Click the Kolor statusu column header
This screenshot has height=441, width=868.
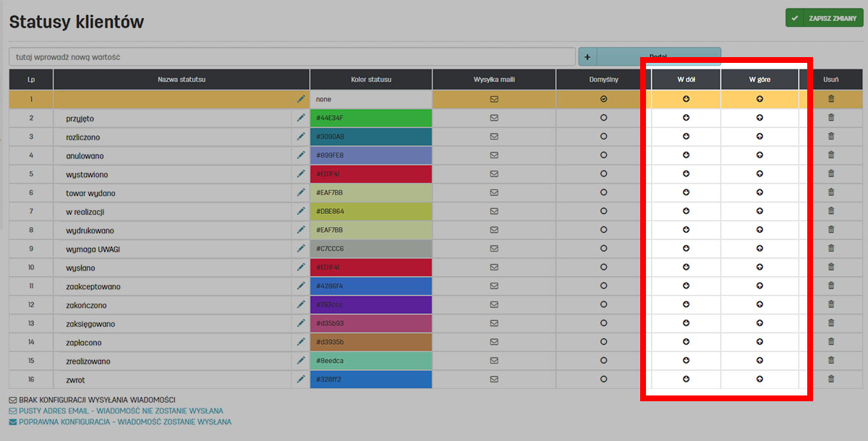(x=371, y=79)
